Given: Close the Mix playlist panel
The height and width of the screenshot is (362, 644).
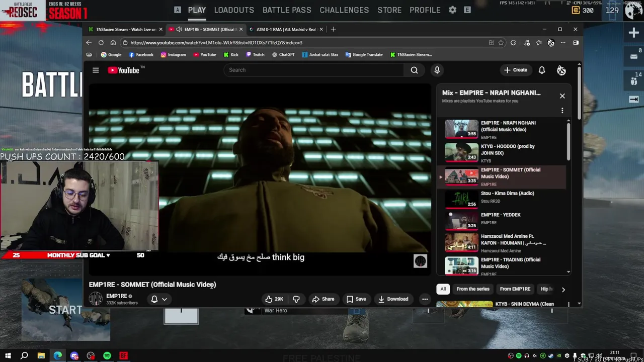Looking at the screenshot, I should pyautogui.click(x=562, y=96).
